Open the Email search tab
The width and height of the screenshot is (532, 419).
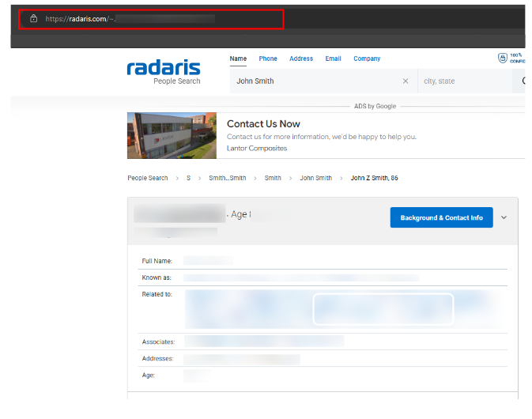[333, 59]
